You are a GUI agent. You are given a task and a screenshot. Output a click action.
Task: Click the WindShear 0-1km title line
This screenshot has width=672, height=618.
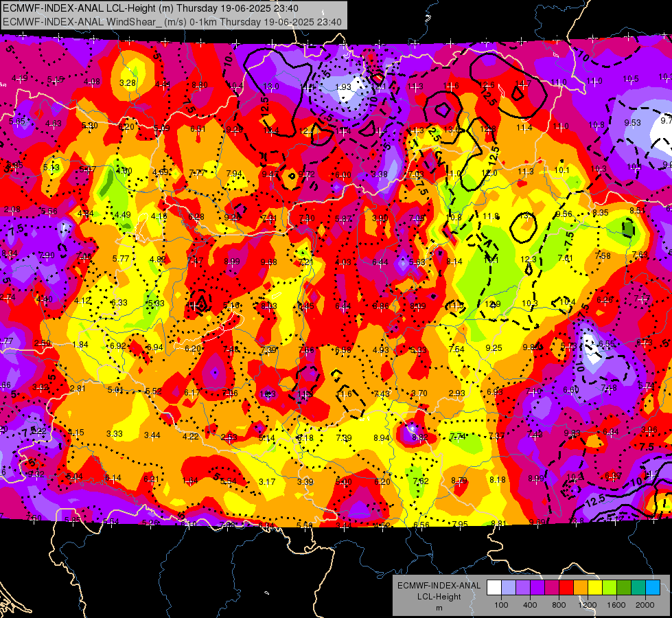(x=172, y=22)
